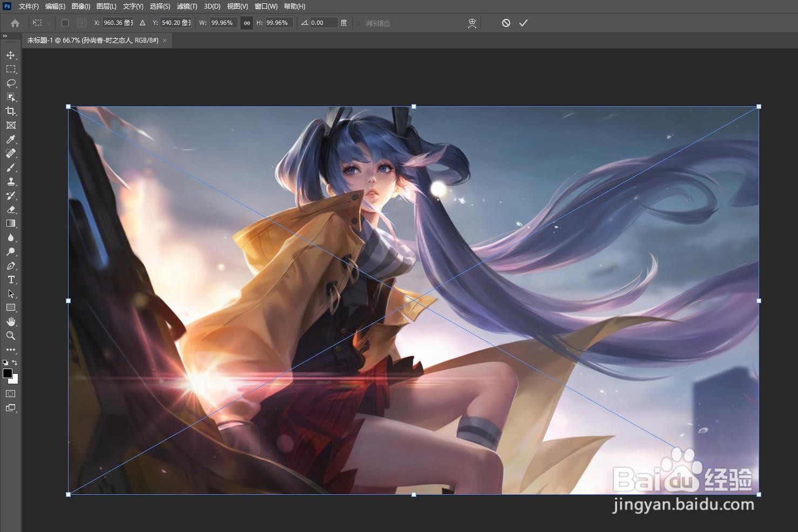Open the 文字(Y) menu
Screen dimensions: 798x532
click(x=133, y=6)
